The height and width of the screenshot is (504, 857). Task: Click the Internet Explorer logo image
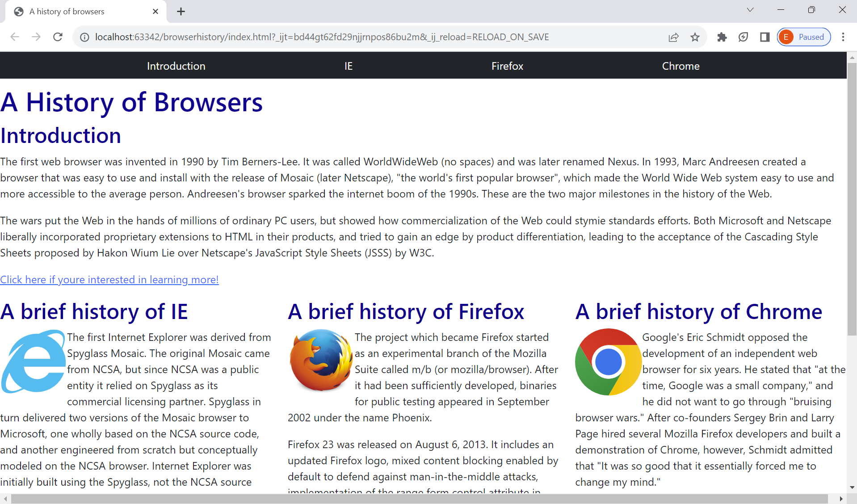pos(34,361)
